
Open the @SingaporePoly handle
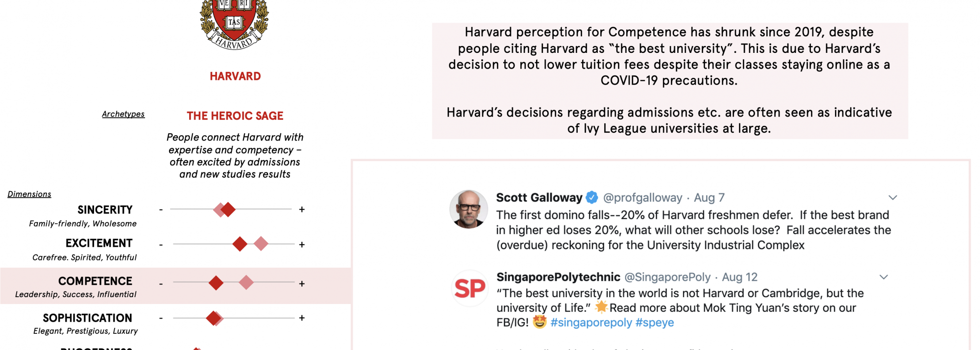(667, 277)
